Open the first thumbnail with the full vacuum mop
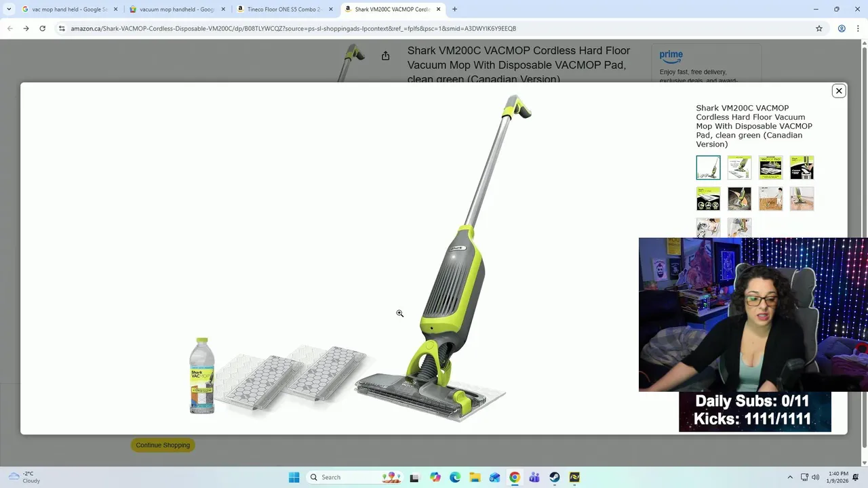This screenshot has height=488, width=868. point(708,167)
